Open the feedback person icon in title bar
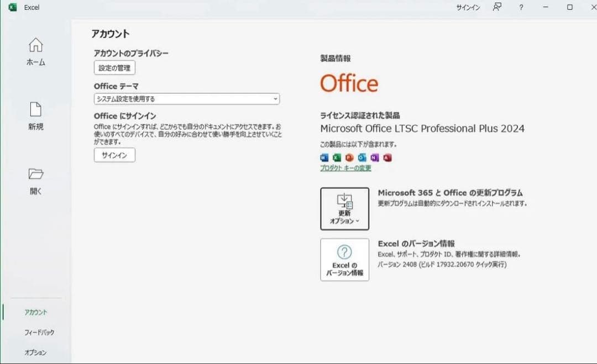The width and height of the screenshot is (597, 364). click(497, 7)
